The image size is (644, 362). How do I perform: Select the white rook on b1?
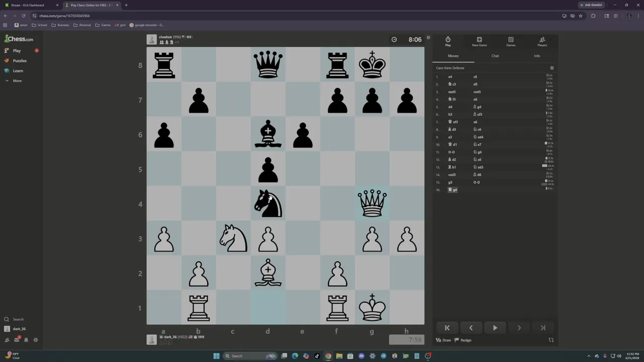(198, 308)
